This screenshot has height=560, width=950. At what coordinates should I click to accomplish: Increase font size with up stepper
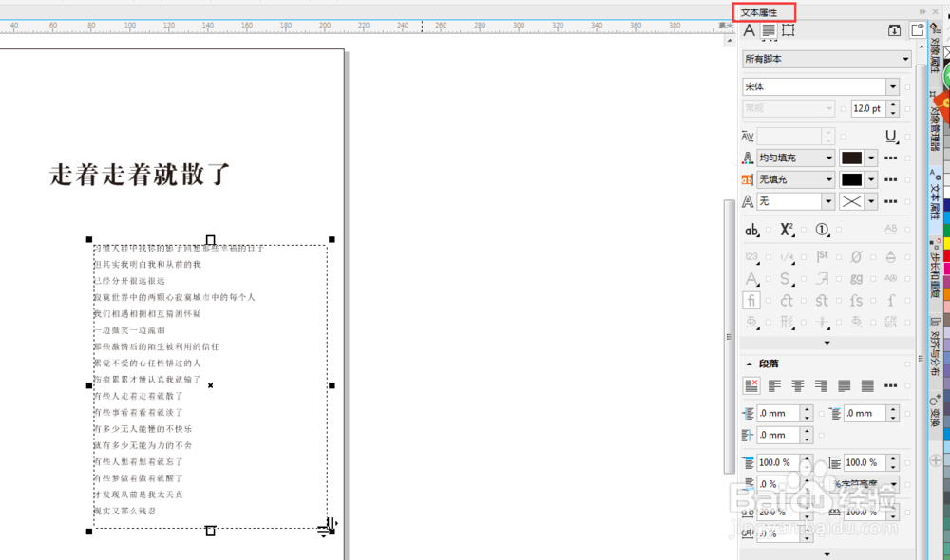tap(893, 105)
